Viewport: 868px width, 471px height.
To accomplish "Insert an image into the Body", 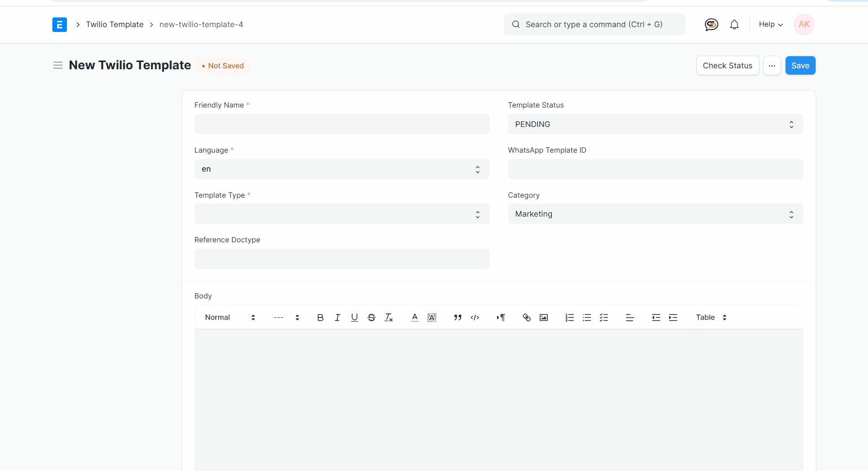I will pyautogui.click(x=544, y=317).
